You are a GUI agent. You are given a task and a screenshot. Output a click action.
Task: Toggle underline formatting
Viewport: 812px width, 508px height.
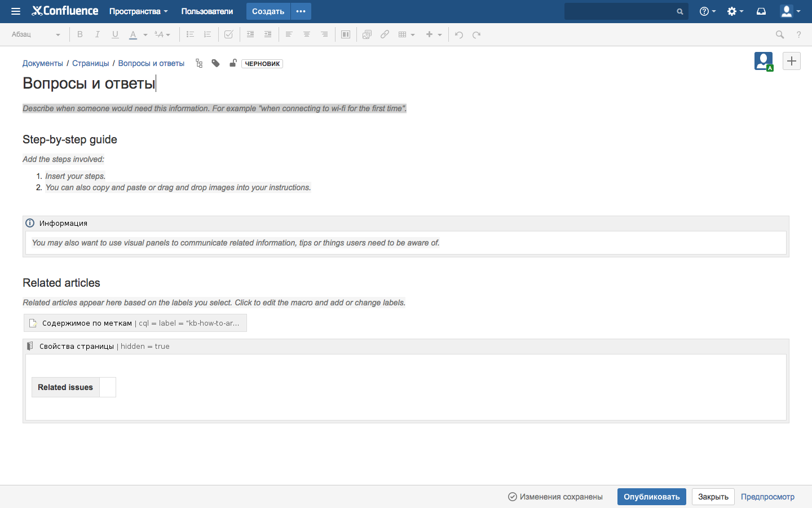click(115, 34)
